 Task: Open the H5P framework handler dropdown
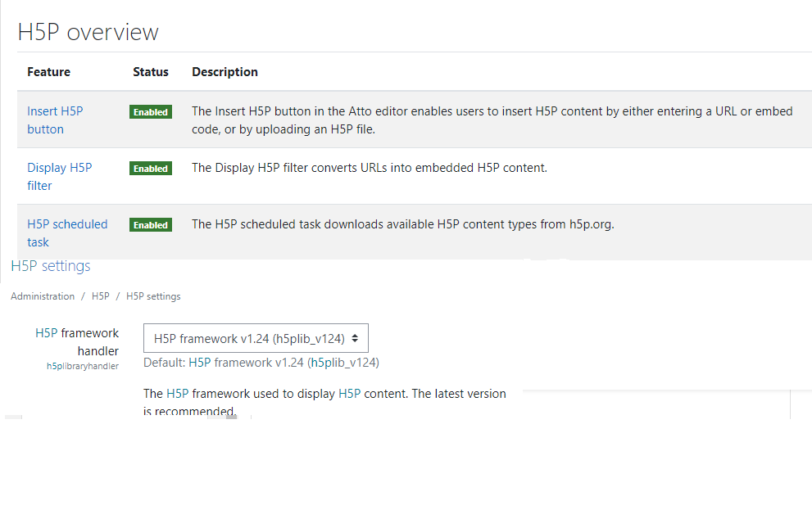[256, 338]
